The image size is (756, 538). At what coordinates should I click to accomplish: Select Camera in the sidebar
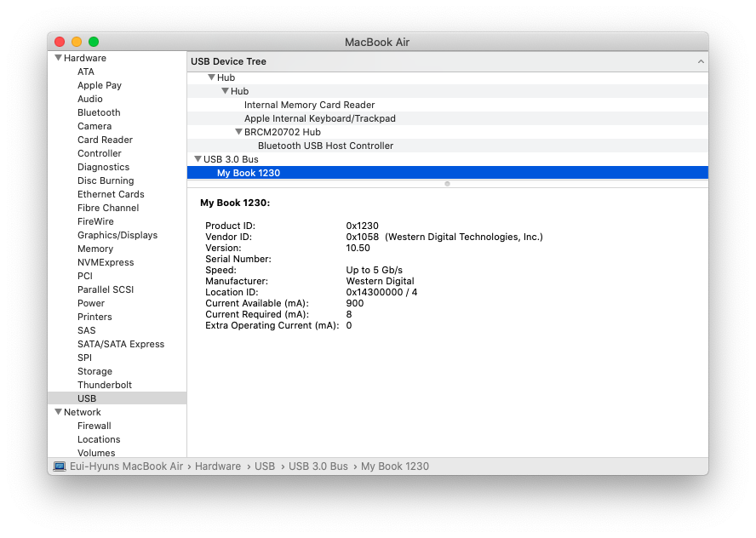(94, 126)
